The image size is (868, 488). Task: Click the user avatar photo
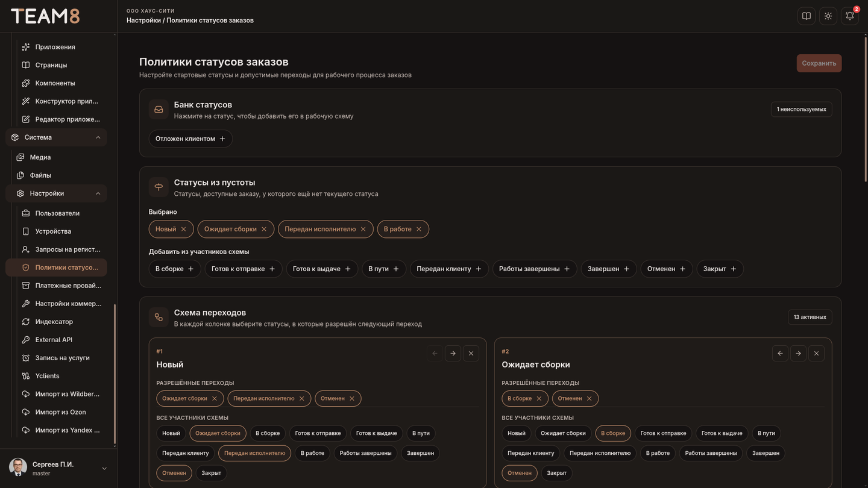[x=18, y=468]
